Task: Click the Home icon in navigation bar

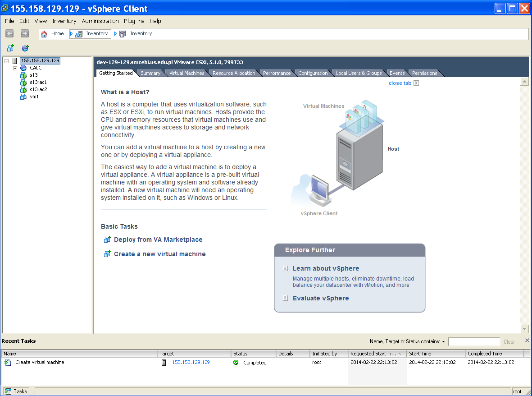Action: coord(44,34)
